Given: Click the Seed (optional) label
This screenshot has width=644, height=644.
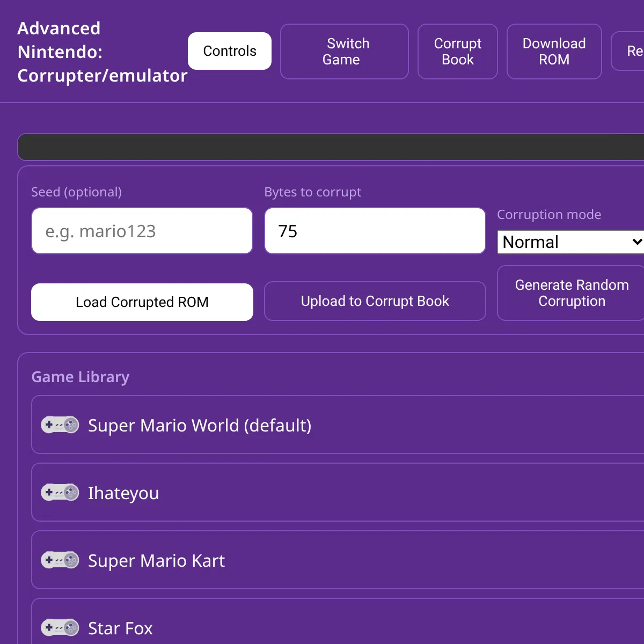Looking at the screenshot, I should pyautogui.click(x=76, y=192).
